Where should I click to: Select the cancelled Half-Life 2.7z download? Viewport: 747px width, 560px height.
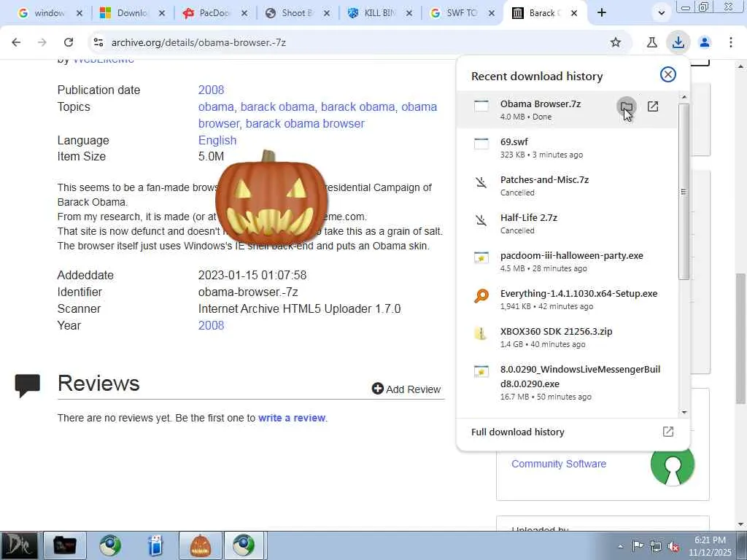click(567, 223)
